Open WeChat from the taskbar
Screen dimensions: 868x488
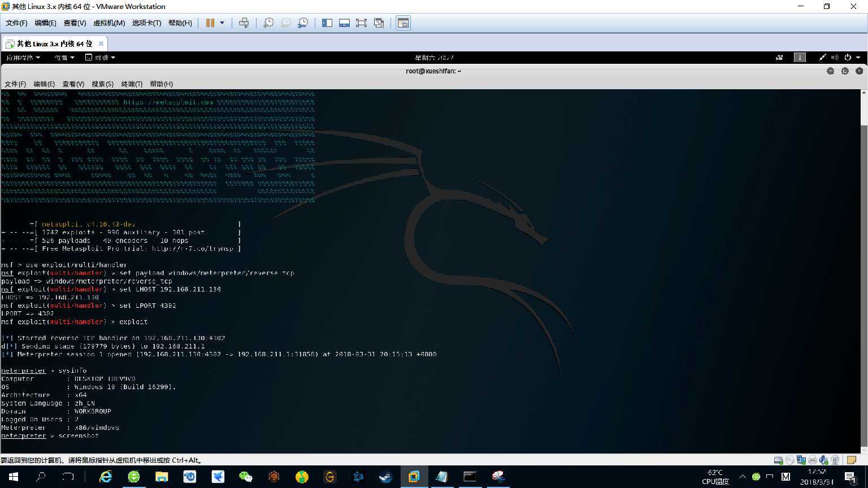[246, 477]
